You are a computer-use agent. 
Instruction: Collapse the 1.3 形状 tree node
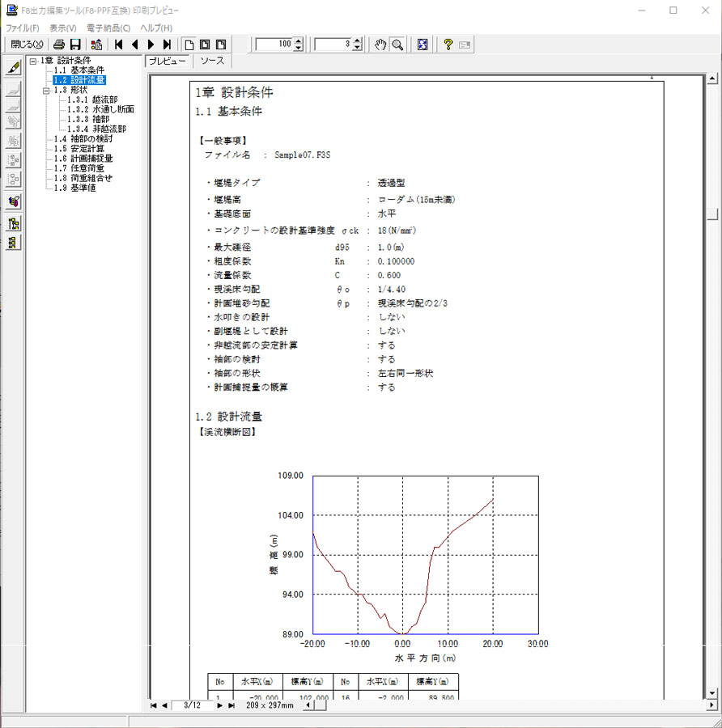[x=47, y=91]
